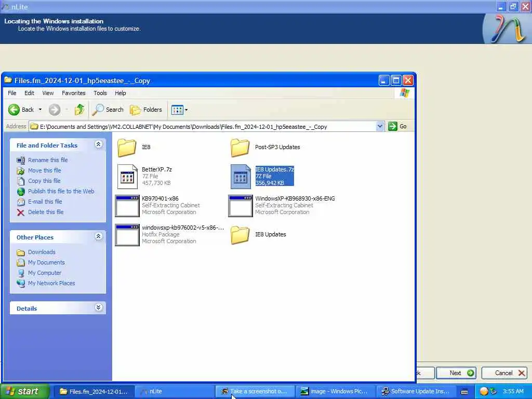The width and height of the screenshot is (532, 399).
Task: Select the IE8 folder icon
Action: click(x=127, y=148)
